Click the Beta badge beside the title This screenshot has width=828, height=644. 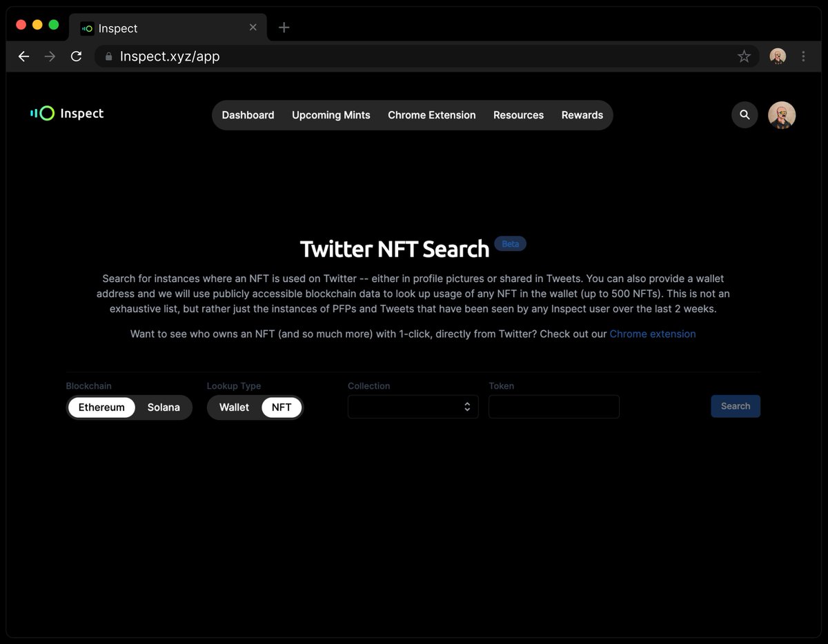(x=511, y=244)
